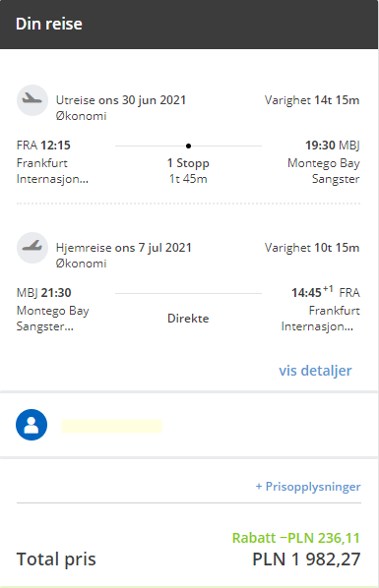The width and height of the screenshot is (379, 588).
Task: Click the yellow highlighted passenger name field
Action: [111, 427]
